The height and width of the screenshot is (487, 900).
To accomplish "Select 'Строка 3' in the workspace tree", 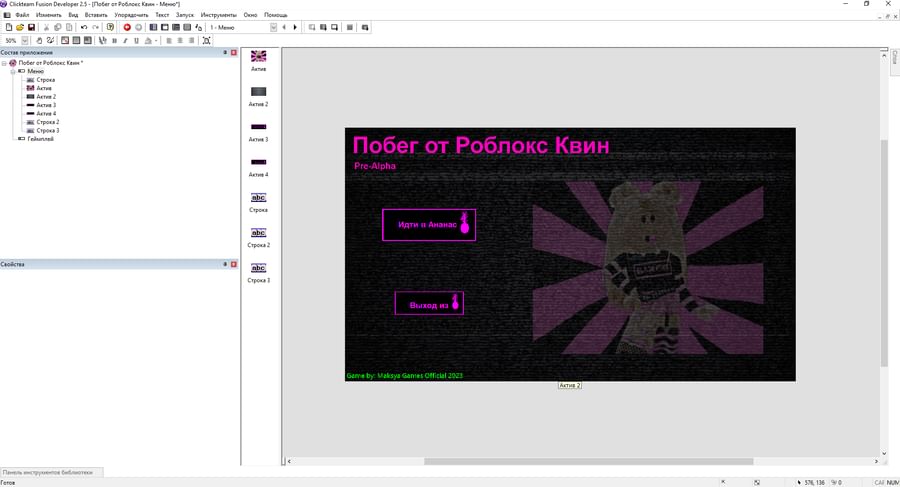I will point(48,130).
